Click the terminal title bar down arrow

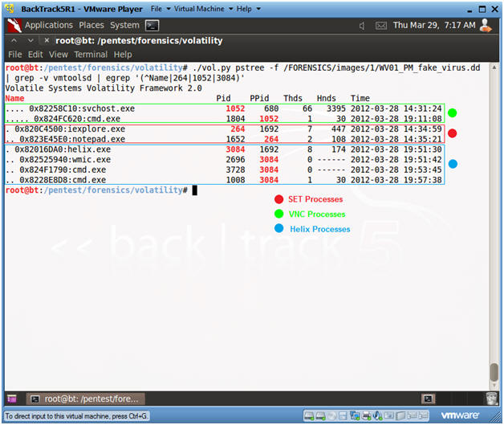click(30, 40)
